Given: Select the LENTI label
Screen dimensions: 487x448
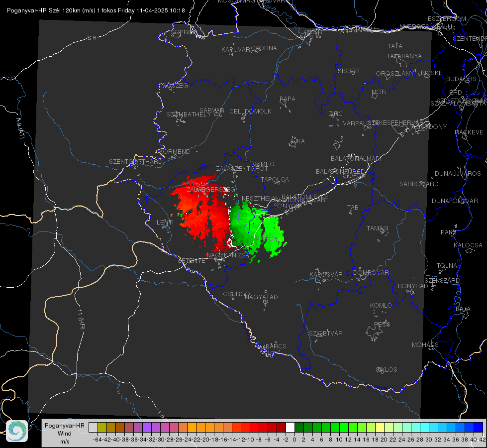Looking at the screenshot, I should (x=165, y=223).
